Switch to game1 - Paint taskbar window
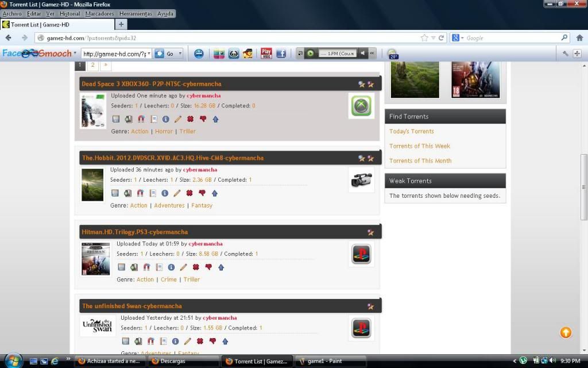Image resolution: width=588 pixels, height=368 pixels. pos(330,361)
